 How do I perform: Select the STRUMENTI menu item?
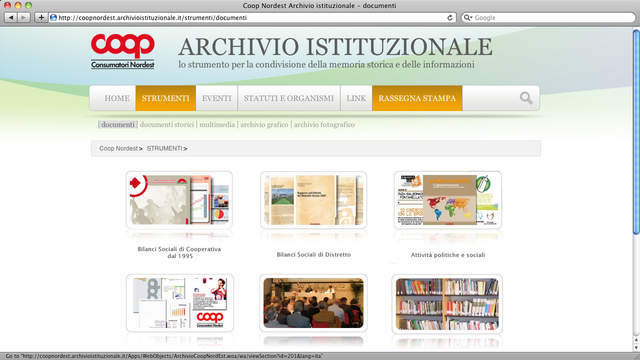[166, 98]
